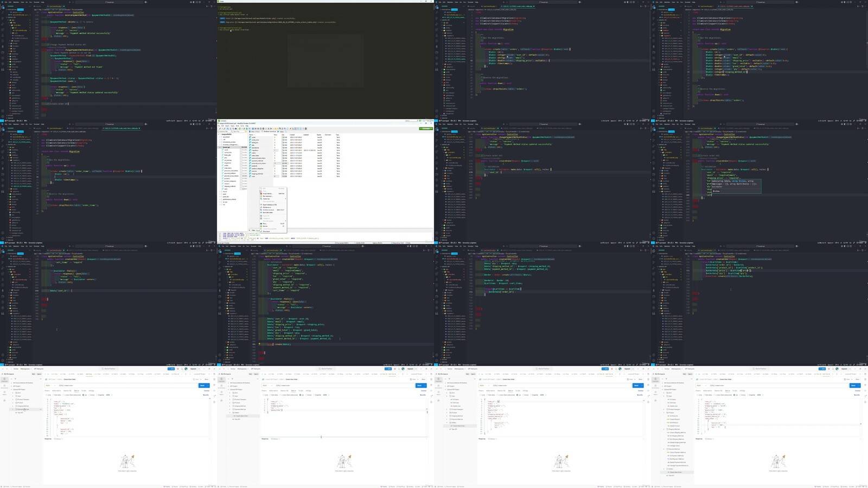Select none body radio, Postman window with two cart items
This screenshot has width=868, height=488.
pos(48,395)
